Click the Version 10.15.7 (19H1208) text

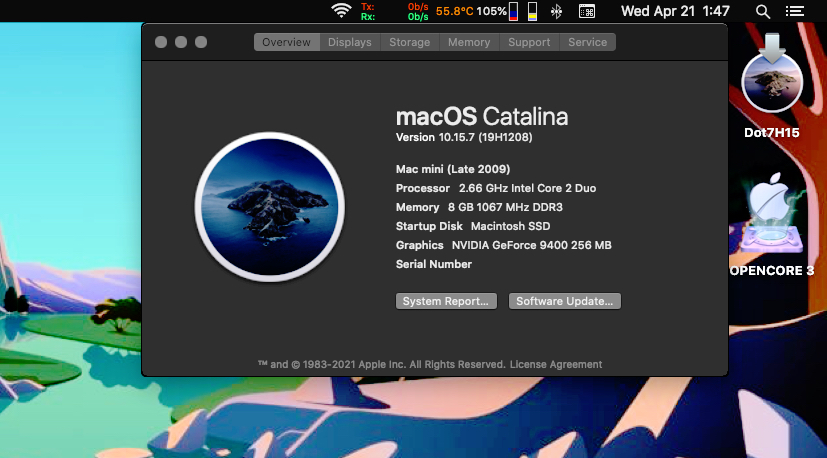tap(464, 137)
